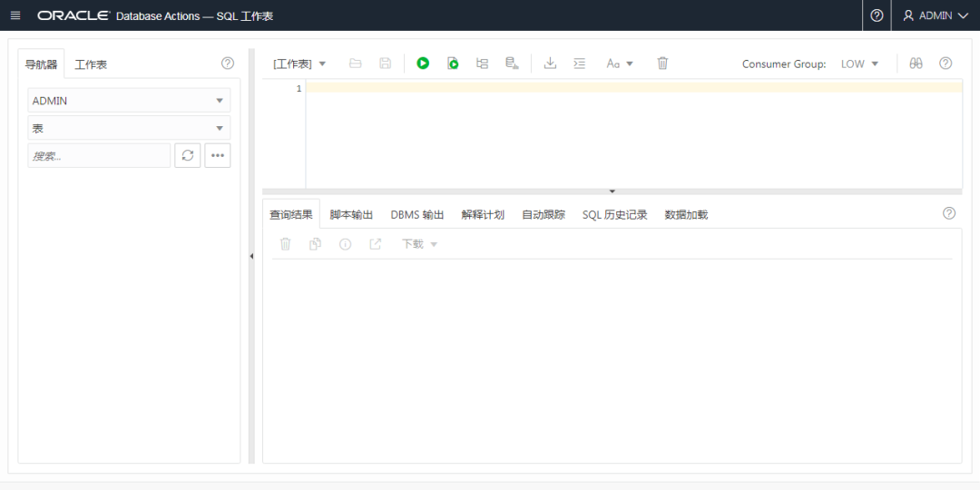The height and width of the screenshot is (490, 980).
Task: Open the Aa text case dropdown
Action: click(620, 64)
